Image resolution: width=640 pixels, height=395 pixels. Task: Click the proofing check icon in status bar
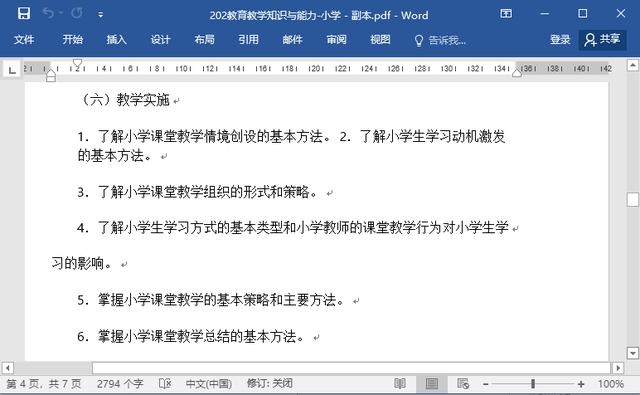click(x=165, y=384)
